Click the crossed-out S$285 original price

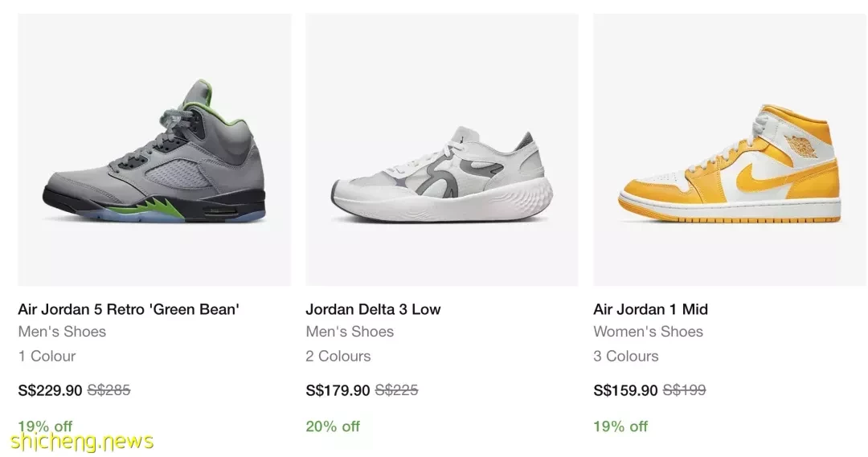coord(109,390)
